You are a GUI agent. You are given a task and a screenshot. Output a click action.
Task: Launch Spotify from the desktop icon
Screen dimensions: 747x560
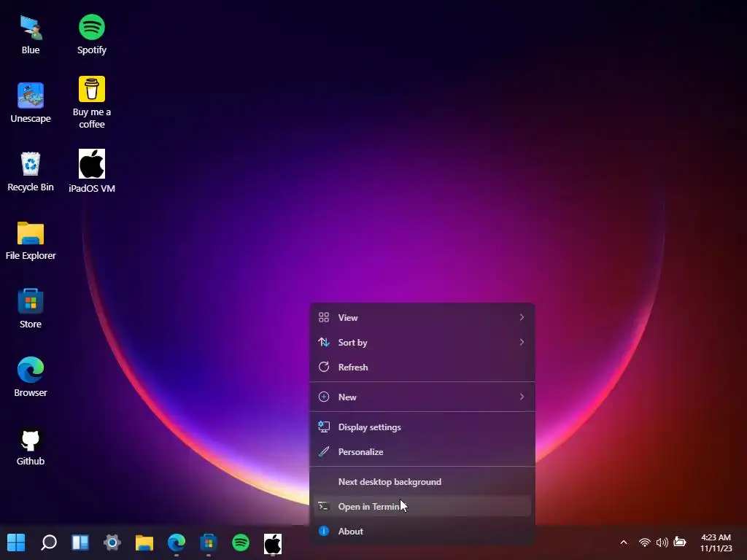click(91, 35)
